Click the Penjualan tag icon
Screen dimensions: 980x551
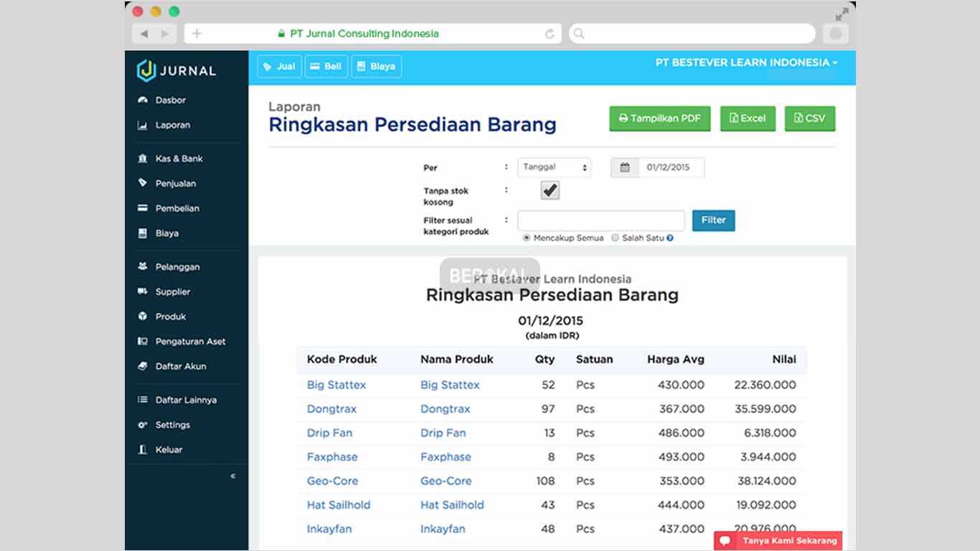click(x=143, y=183)
